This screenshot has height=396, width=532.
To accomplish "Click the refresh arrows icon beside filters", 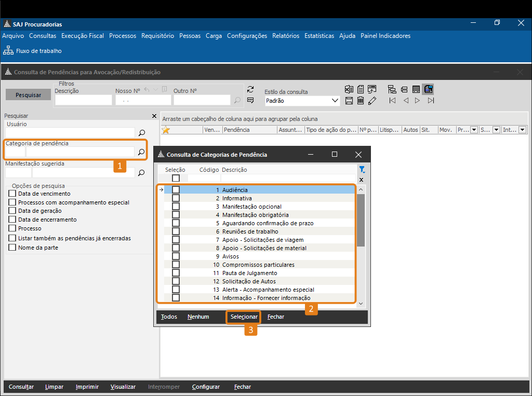I will pyautogui.click(x=250, y=89).
